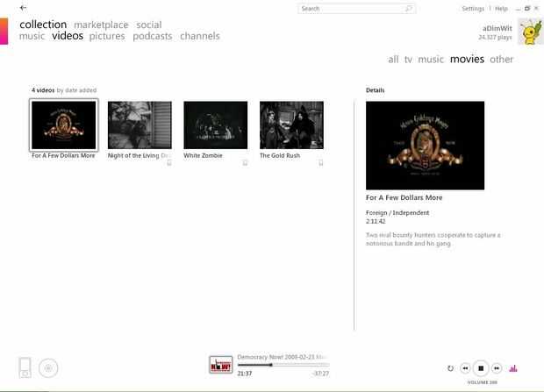Switch to the collection section
Viewport: 544px width, 392px height.
pyautogui.click(x=43, y=25)
